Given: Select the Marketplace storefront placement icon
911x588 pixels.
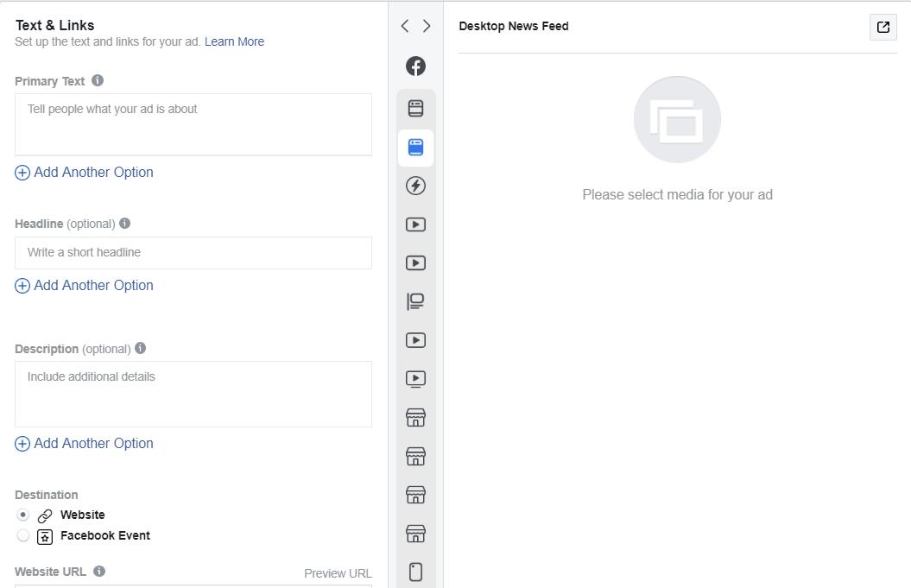Looking at the screenshot, I should (415, 417).
